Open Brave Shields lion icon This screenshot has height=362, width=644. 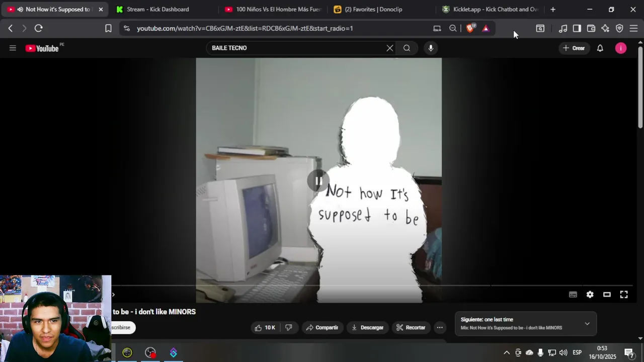pos(470,29)
